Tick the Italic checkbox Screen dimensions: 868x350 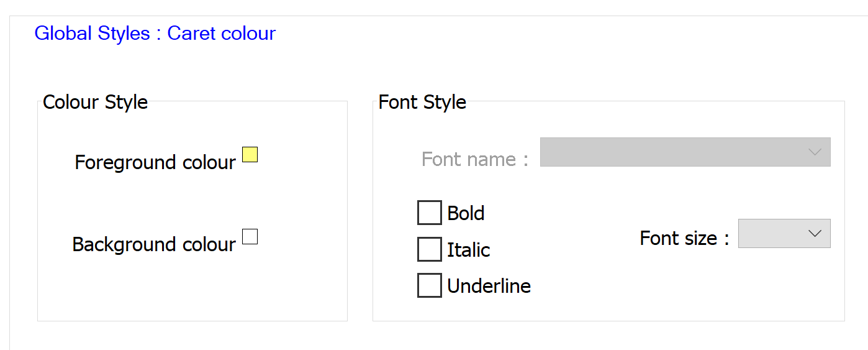tap(430, 249)
